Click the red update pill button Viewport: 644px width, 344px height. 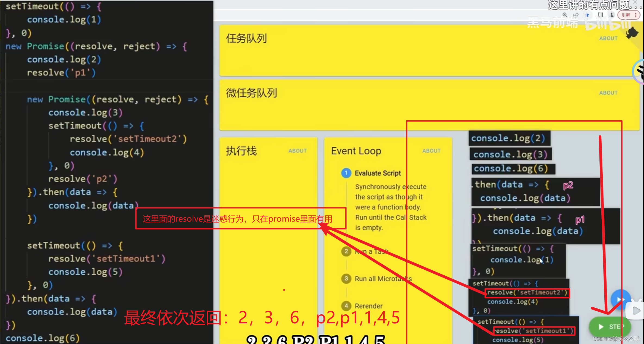tap(629, 15)
